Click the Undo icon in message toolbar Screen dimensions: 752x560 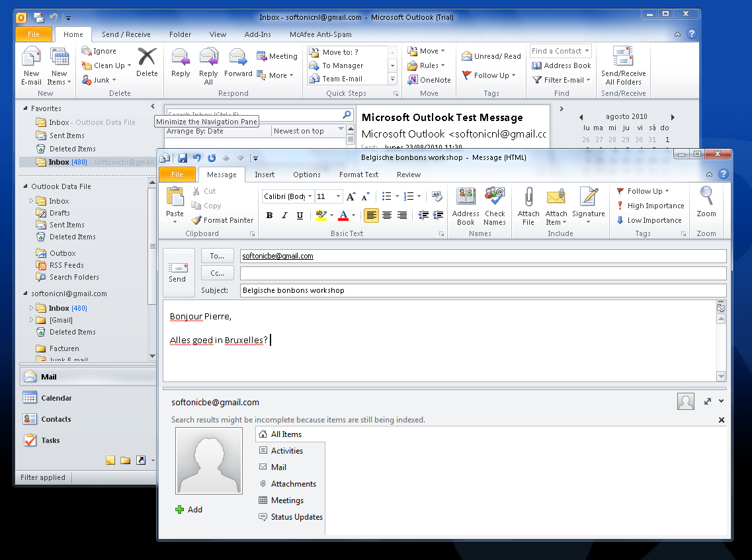(196, 158)
